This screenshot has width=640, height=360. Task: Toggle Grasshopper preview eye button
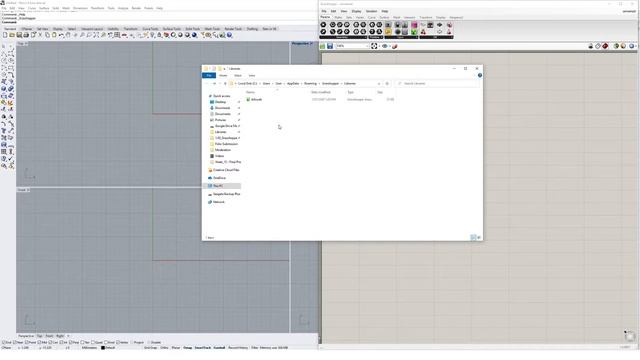[384, 46]
